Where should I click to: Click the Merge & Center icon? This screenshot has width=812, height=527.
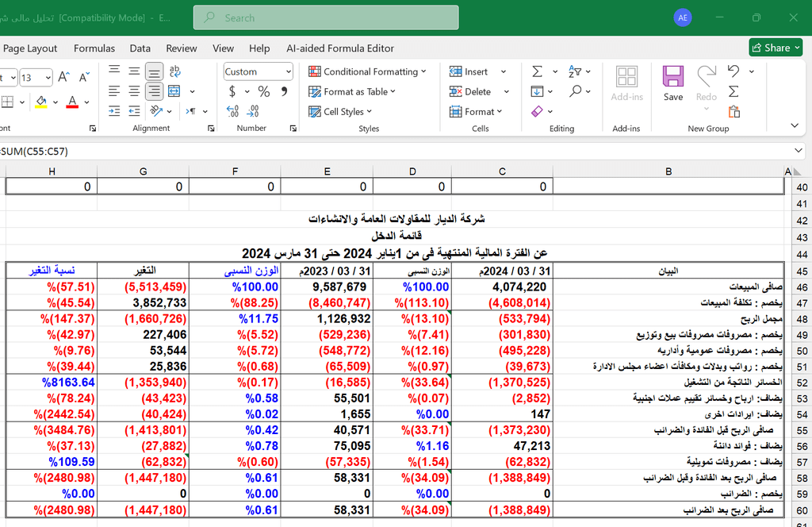click(174, 91)
